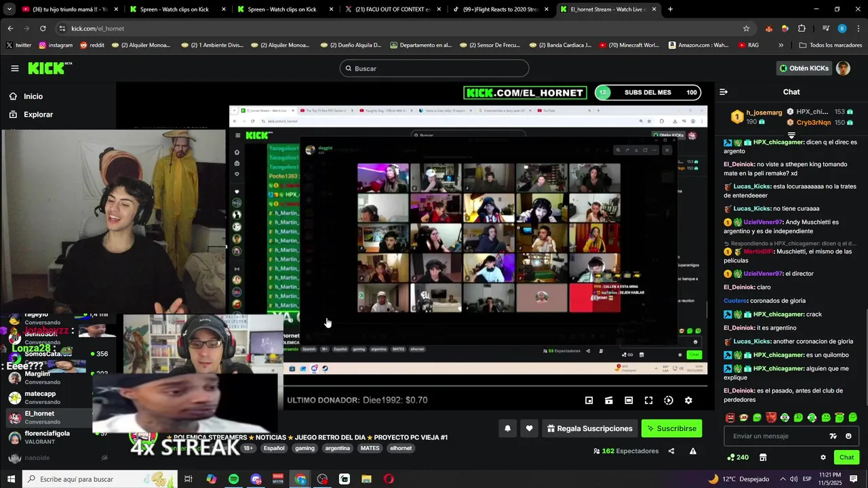Click the gaming tag
868x488 pixels.
pyautogui.click(x=304, y=448)
